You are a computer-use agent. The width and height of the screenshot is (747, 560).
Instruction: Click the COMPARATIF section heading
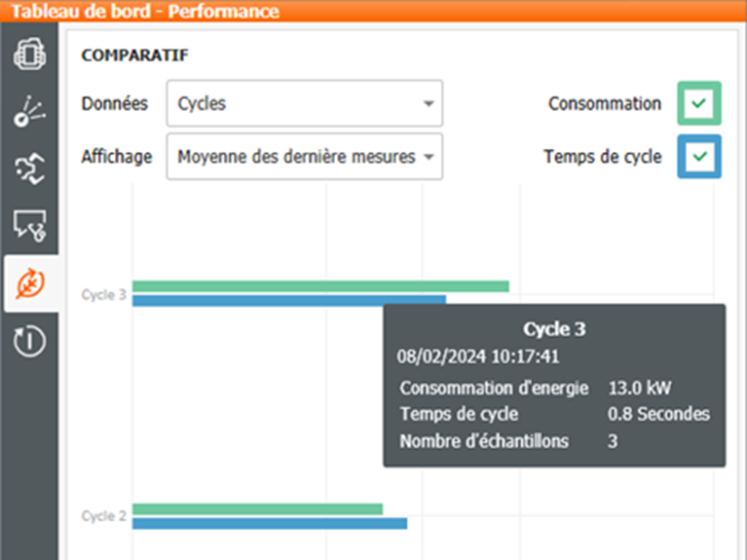[134, 55]
